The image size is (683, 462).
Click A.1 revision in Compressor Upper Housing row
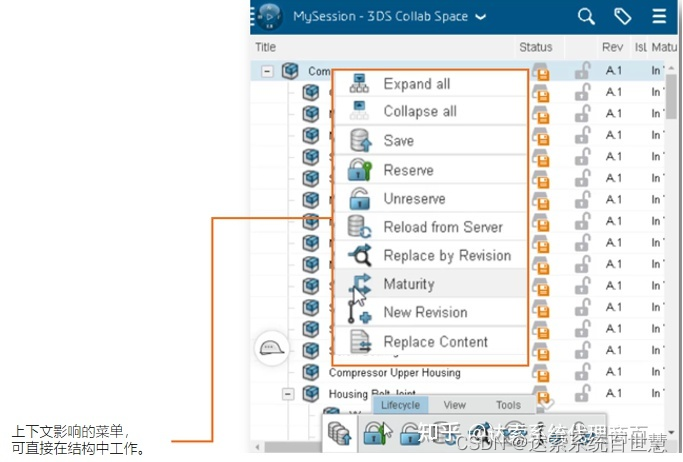614,372
